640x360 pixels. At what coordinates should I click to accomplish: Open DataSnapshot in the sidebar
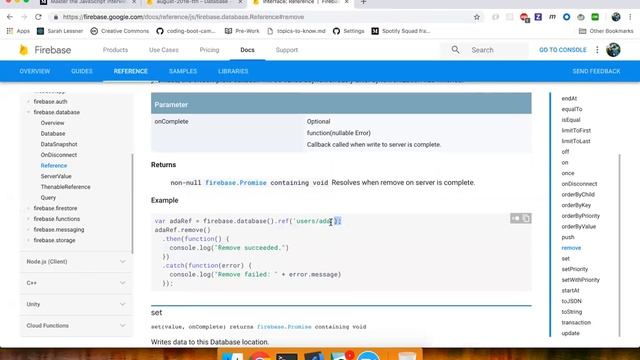pyautogui.click(x=59, y=144)
